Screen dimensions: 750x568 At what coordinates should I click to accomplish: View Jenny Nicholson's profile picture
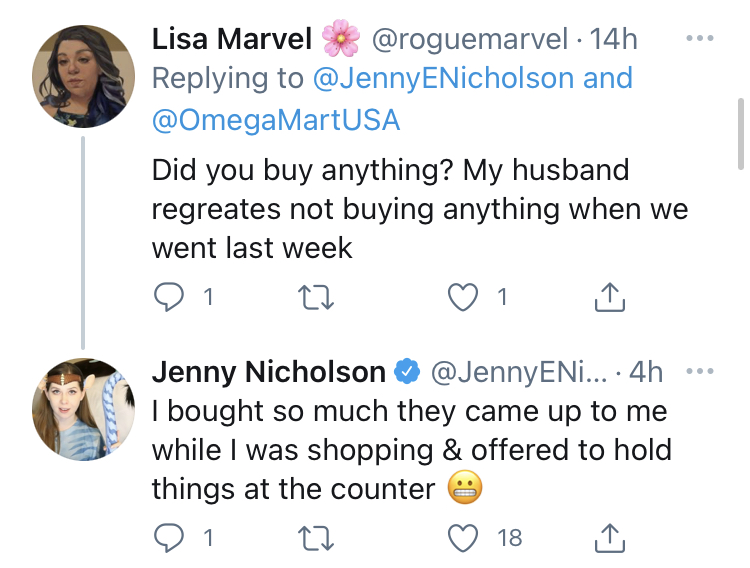coord(83,410)
